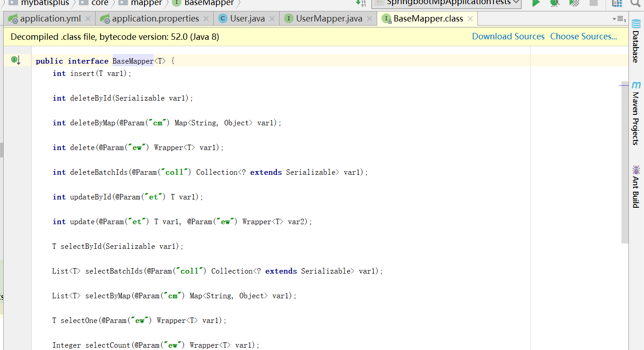Show hidden tabs list dropdown

coord(619,19)
